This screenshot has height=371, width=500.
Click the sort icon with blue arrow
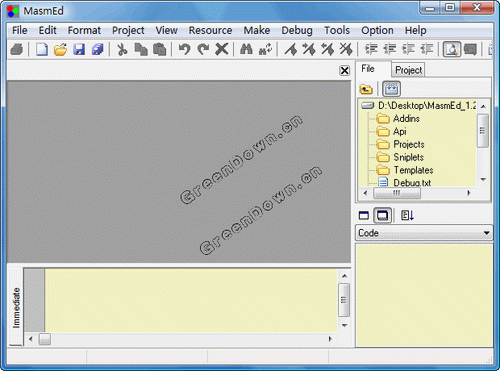click(x=407, y=215)
